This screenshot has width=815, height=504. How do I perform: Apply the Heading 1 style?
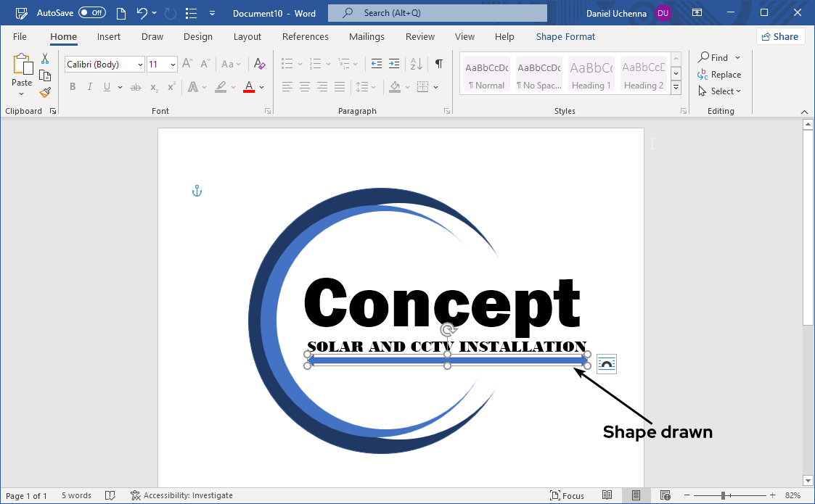591,73
